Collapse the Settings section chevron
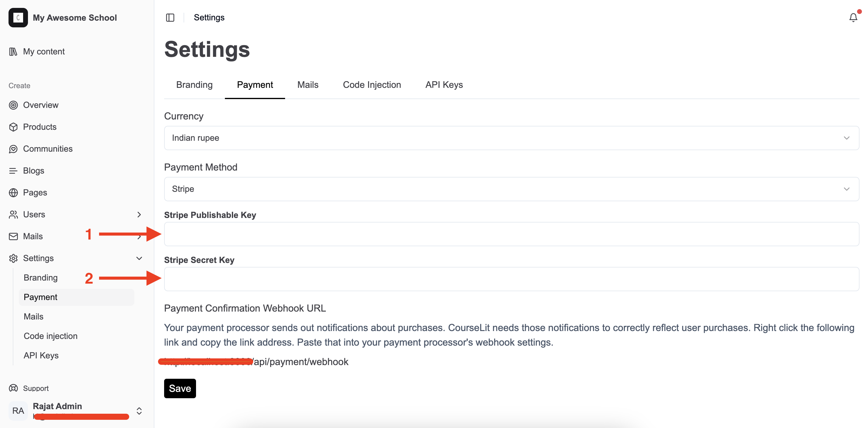The height and width of the screenshot is (428, 868). [x=139, y=258]
